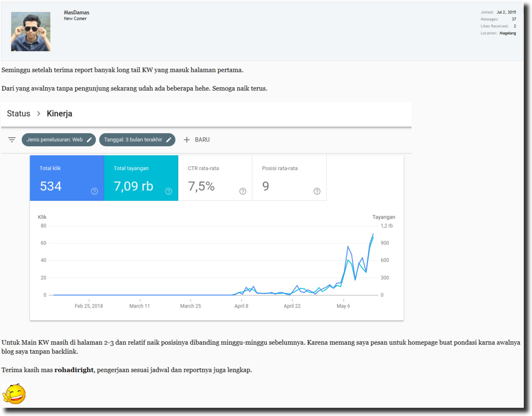Open help icon on CTR rata-rata card
The width and height of the screenshot is (532, 416).
(x=243, y=192)
